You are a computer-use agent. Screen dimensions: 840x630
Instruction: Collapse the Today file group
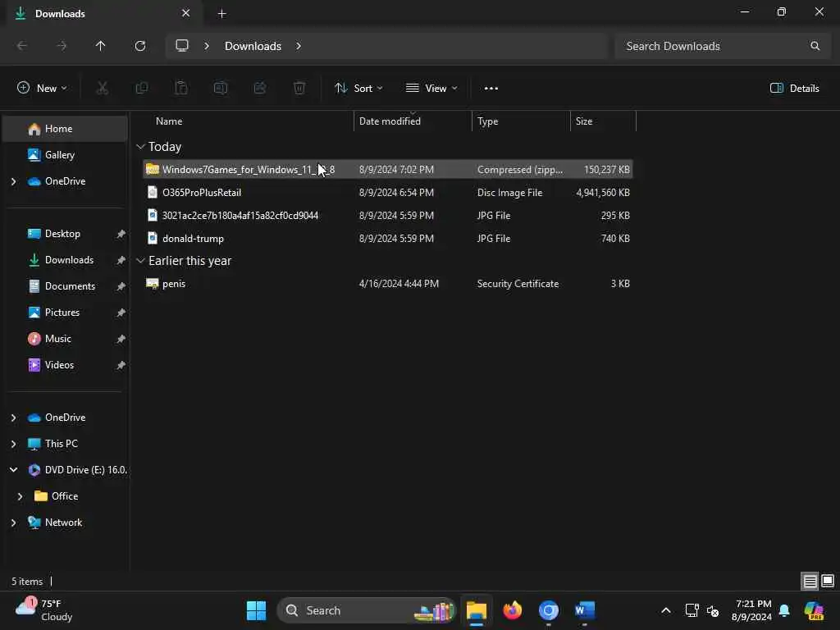tap(140, 146)
